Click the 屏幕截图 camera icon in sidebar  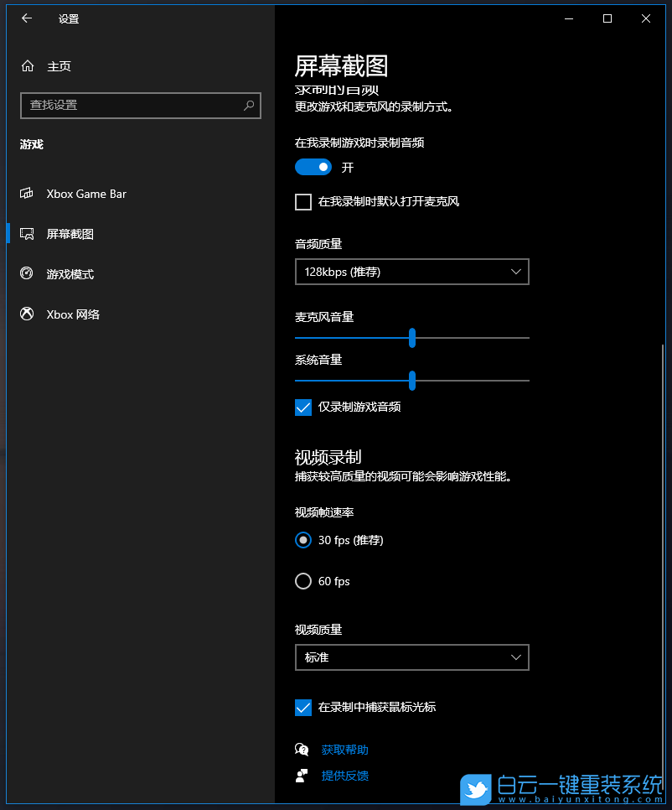[28, 234]
